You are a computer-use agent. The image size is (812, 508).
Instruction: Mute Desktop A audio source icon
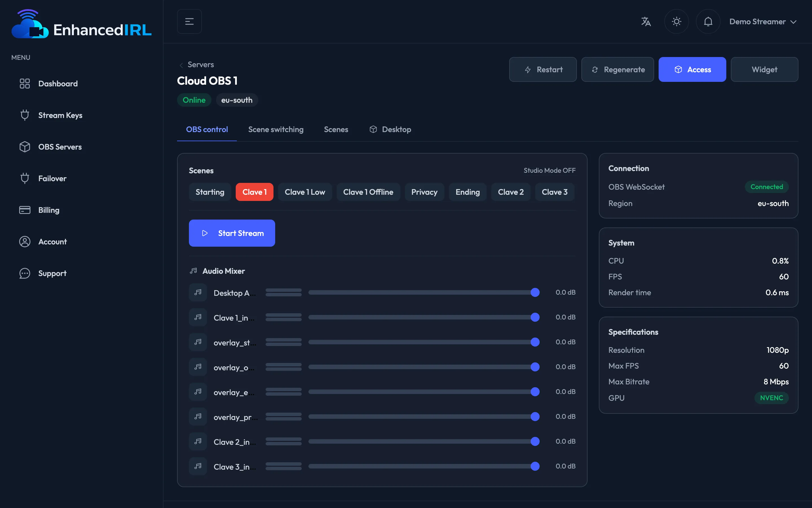198,292
